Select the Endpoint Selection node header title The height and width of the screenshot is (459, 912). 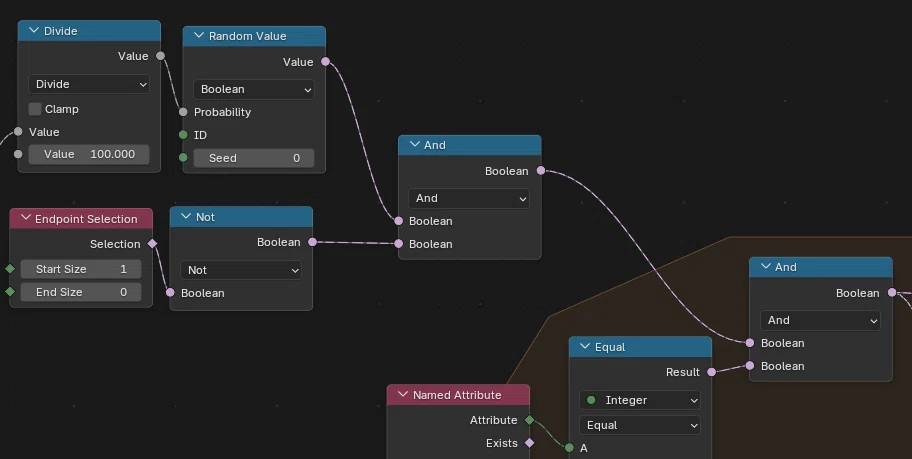[x=86, y=219]
